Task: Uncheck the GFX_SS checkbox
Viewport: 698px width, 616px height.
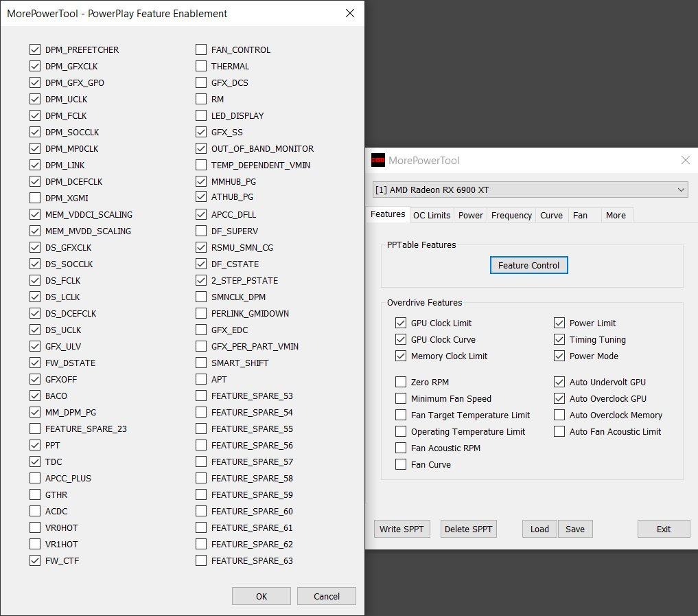Action: (x=201, y=132)
